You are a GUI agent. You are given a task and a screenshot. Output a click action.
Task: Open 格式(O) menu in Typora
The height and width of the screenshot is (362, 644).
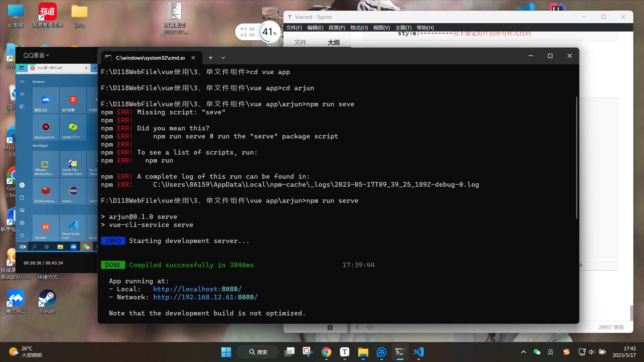359,28
